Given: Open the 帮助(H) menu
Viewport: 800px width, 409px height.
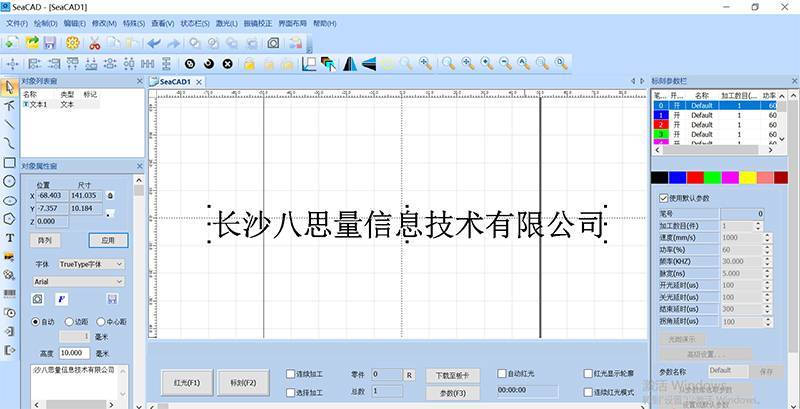Looking at the screenshot, I should (325, 23).
